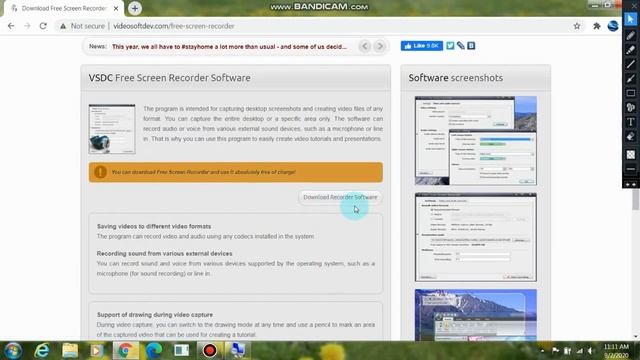Click the orange free-of-charge notice bar
Image resolution: width=640 pixels, height=360 pixels.
click(x=236, y=172)
